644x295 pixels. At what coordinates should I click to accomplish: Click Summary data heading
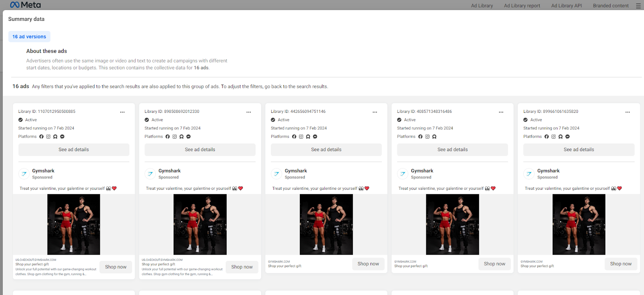click(x=26, y=19)
